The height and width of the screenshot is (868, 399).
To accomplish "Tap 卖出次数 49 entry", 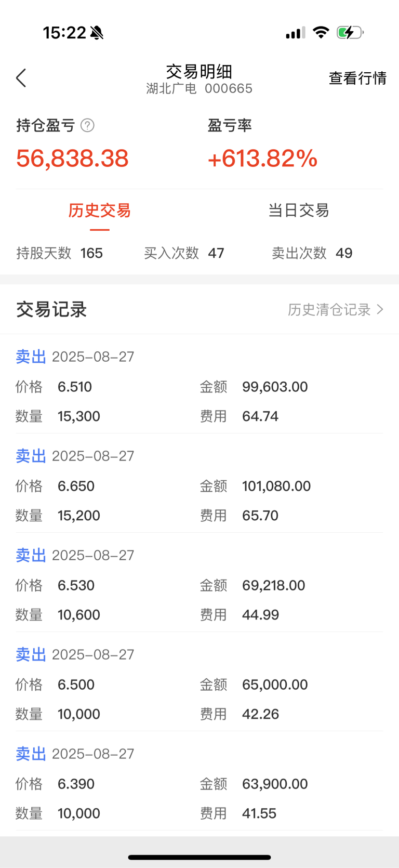I will 312,253.
